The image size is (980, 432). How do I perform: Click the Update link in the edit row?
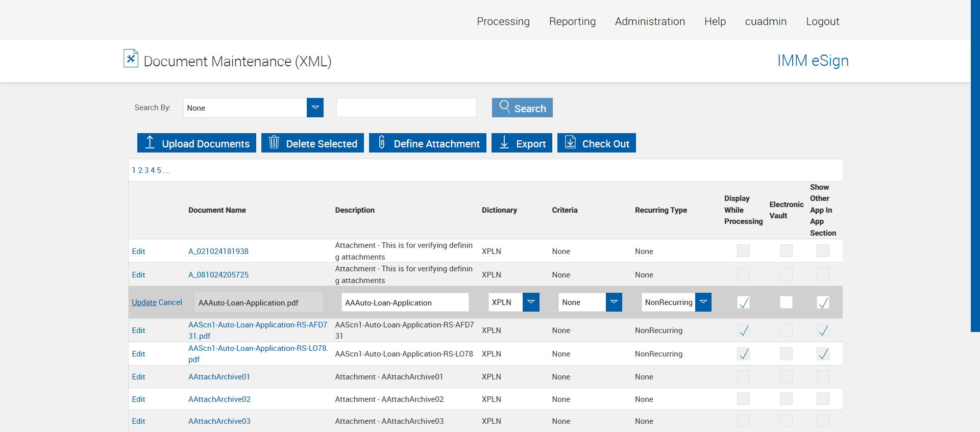pyautogui.click(x=144, y=302)
